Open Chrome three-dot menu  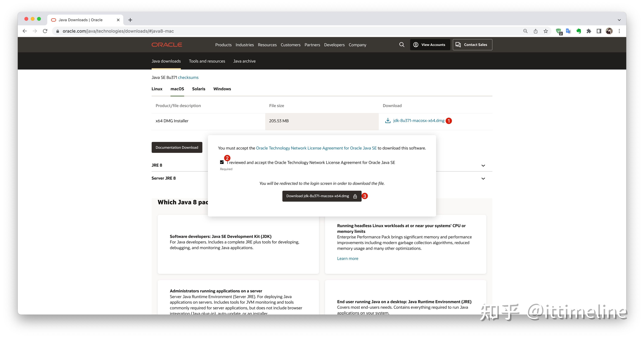[x=619, y=31]
